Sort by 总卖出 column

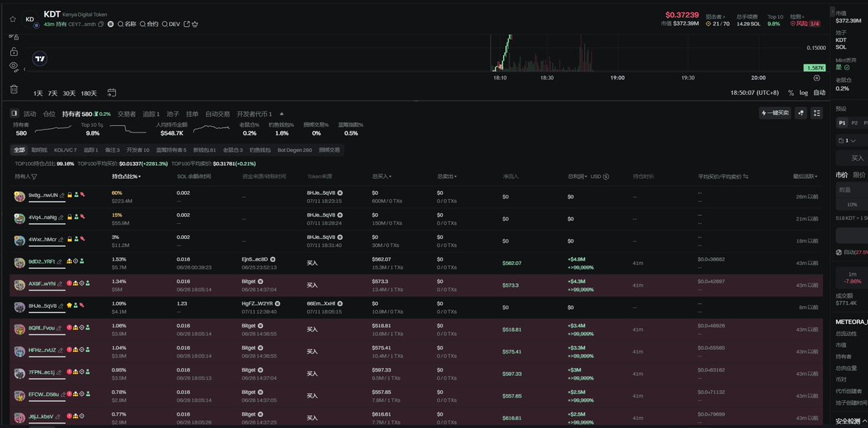click(x=447, y=177)
